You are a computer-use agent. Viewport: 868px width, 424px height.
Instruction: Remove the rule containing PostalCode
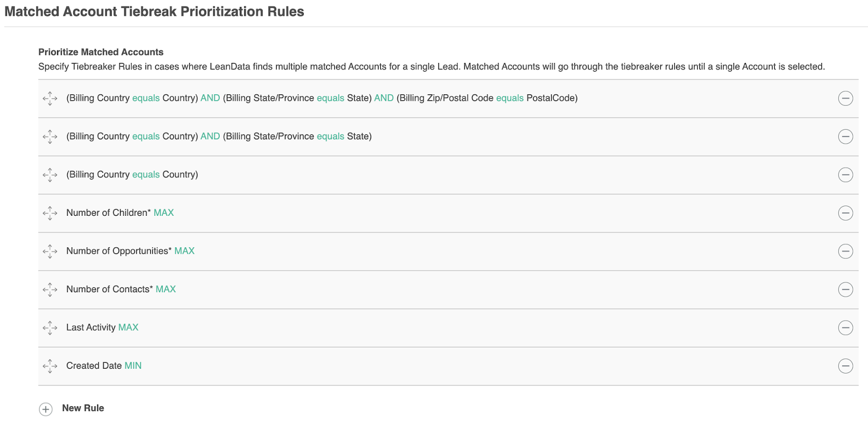[x=845, y=98]
